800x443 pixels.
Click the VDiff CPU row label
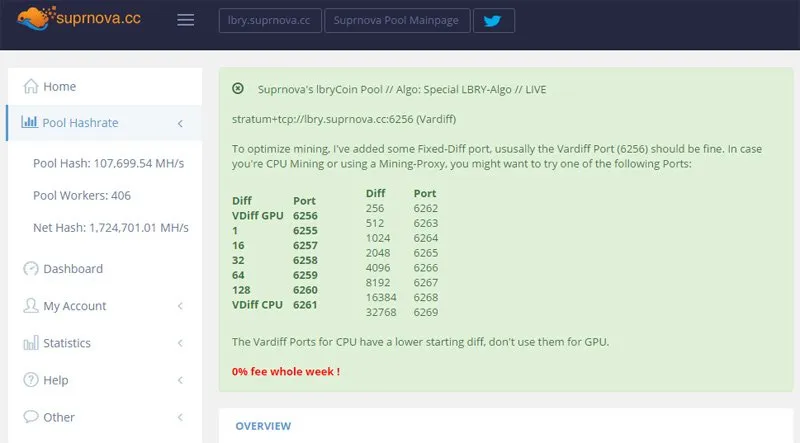click(257, 304)
